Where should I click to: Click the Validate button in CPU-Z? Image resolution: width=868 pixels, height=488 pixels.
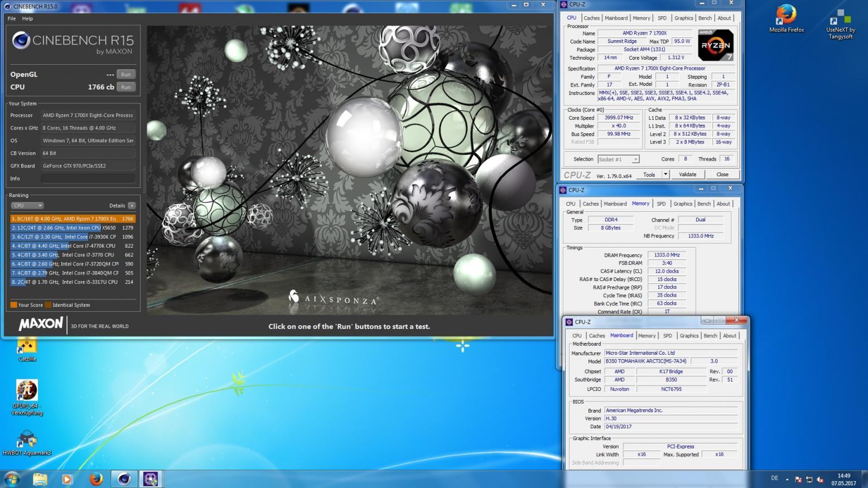[x=687, y=175]
